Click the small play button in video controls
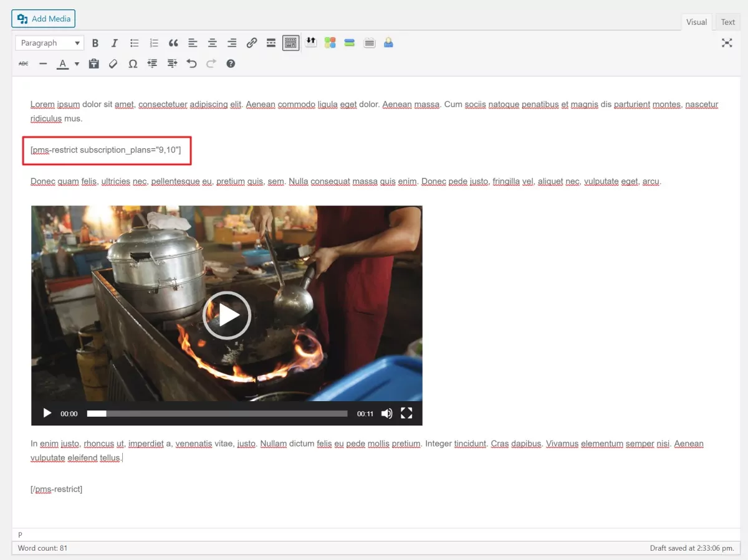The image size is (748, 560). 47,413
